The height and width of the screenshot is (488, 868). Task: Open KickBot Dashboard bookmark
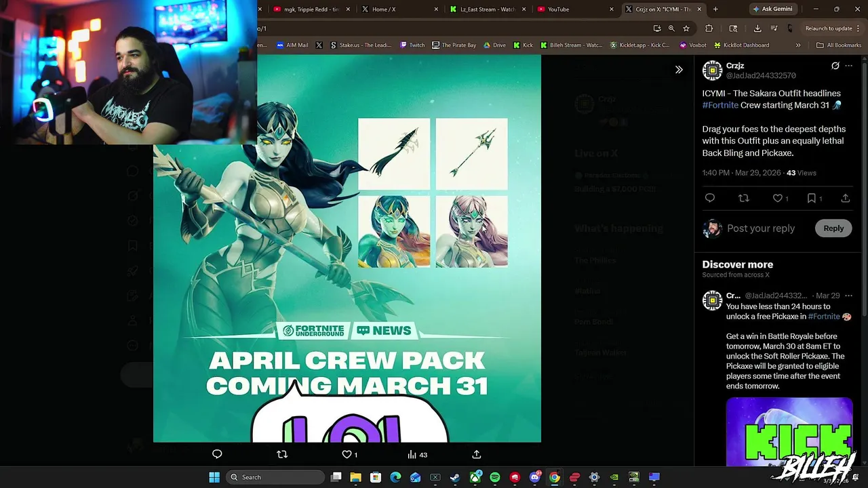[x=741, y=45]
